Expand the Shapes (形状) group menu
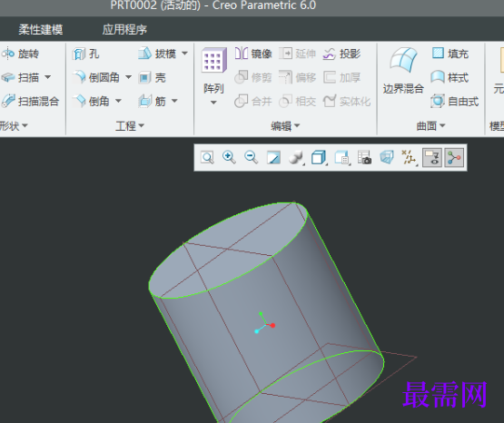504x423 pixels. tap(14, 125)
